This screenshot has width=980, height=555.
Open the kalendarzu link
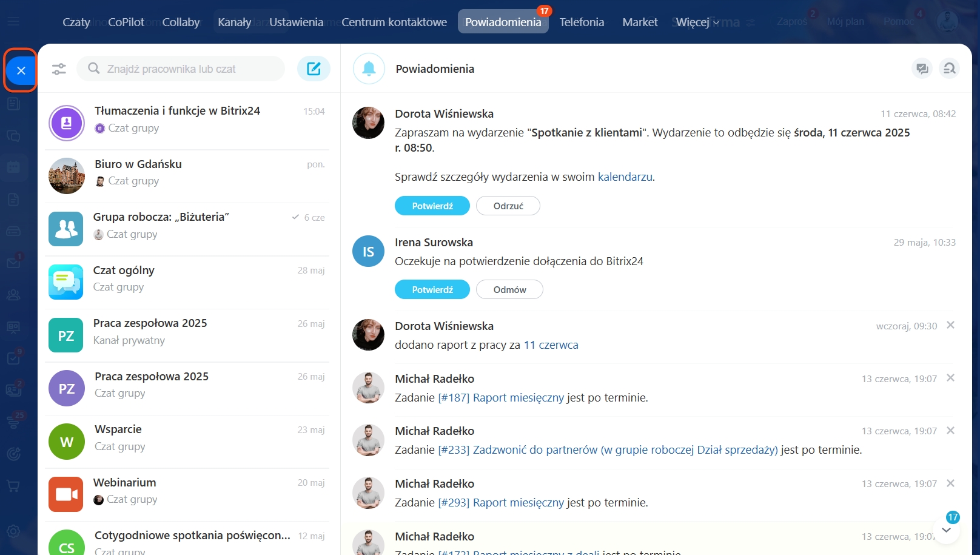625,177
